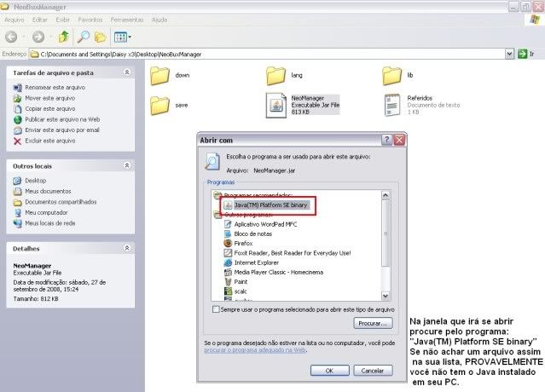
Task: Select scalc in program list
Action: (x=241, y=291)
